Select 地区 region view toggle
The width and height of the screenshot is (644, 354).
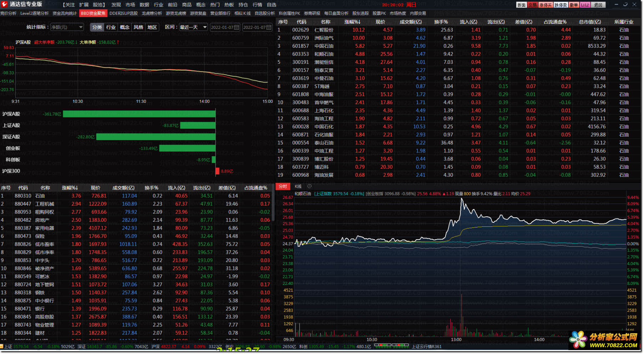pyautogui.click(x=152, y=27)
